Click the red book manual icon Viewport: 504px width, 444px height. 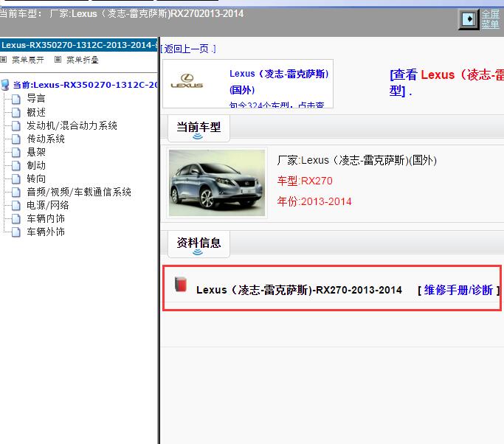(181, 285)
